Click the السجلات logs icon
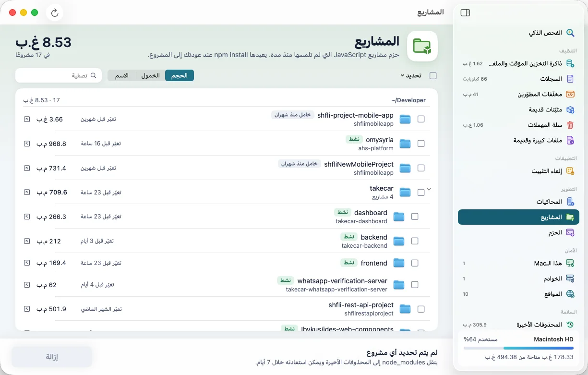Viewport: 588px width, 375px height. [570, 79]
